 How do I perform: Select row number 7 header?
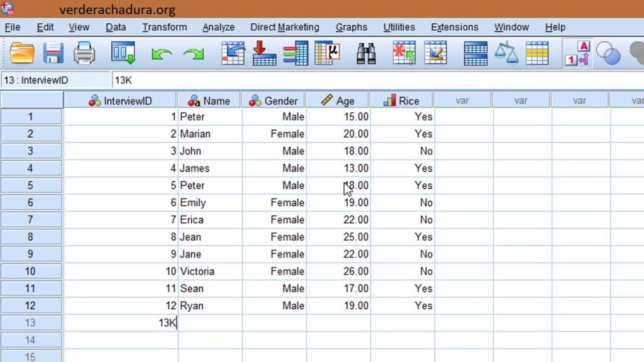(31, 219)
